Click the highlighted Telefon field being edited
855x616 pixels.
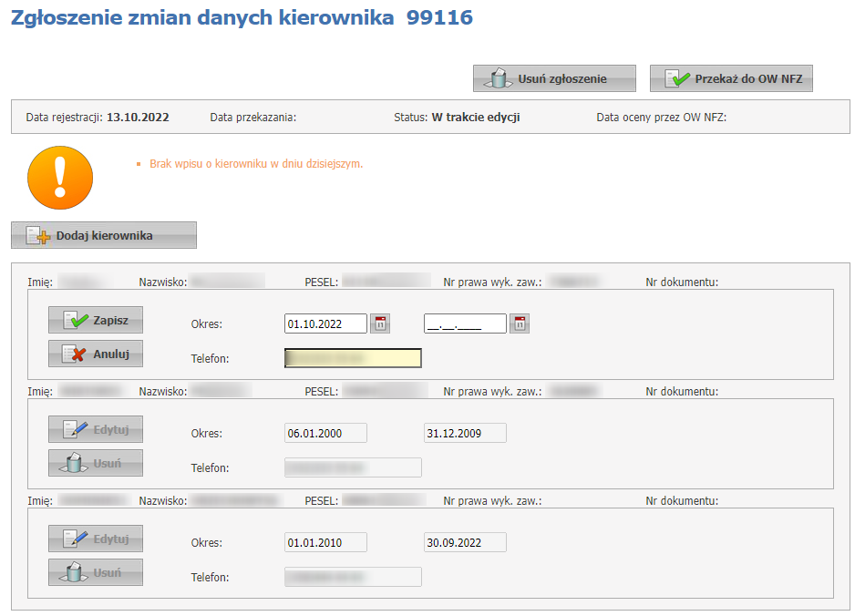click(x=353, y=358)
